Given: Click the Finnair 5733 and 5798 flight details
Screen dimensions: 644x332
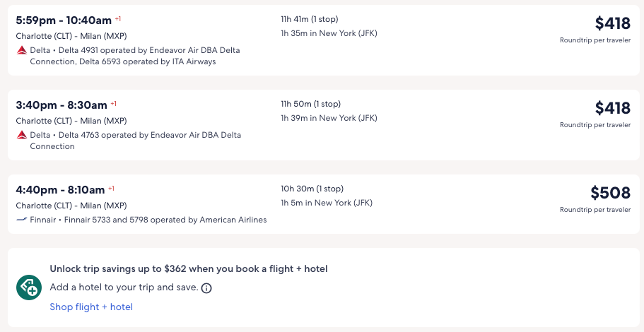Looking at the screenshot, I should [x=148, y=220].
